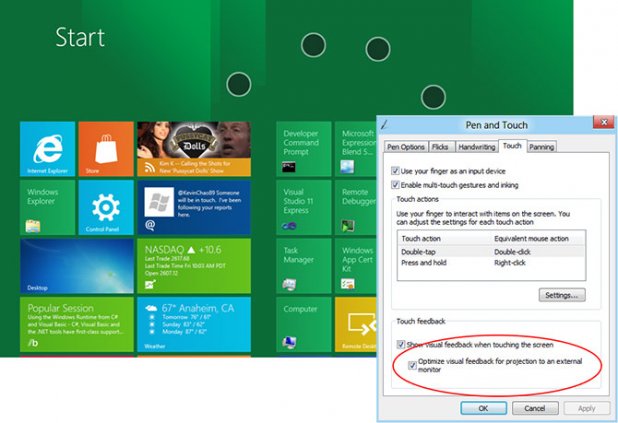The width and height of the screenshot is (618, 423).
Task: Close the Pen and Touch dialog
Action: tap(604, 123)
